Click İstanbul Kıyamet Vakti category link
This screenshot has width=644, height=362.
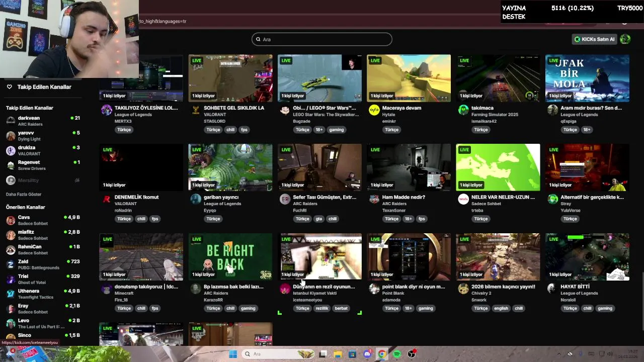[x=315, y=293]
